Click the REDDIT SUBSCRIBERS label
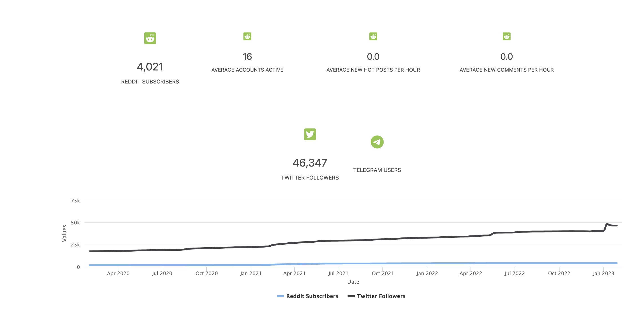The width and height of the screenshot is (644, 316). coord(150,82)
